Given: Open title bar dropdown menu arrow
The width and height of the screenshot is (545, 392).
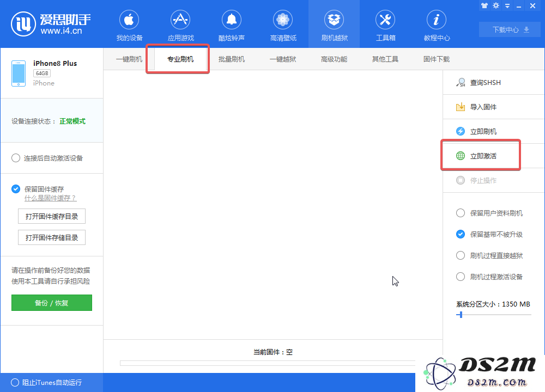Looking at the screenshot, I should coord(507,6).
